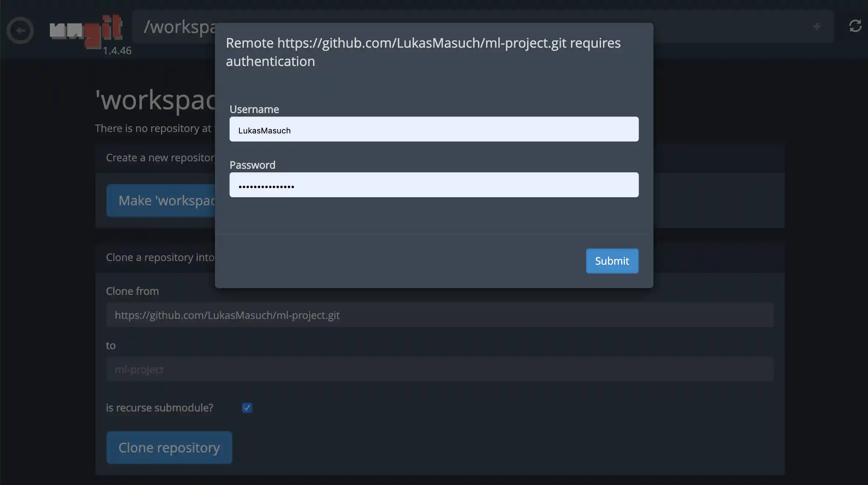Focus the Username input field

434,129
